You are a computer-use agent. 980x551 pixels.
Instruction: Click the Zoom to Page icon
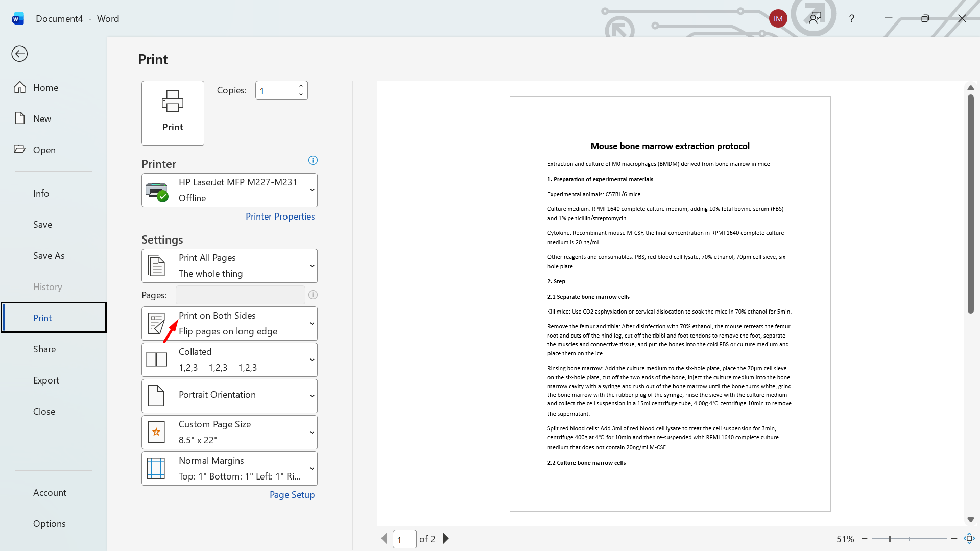[969, 538]
